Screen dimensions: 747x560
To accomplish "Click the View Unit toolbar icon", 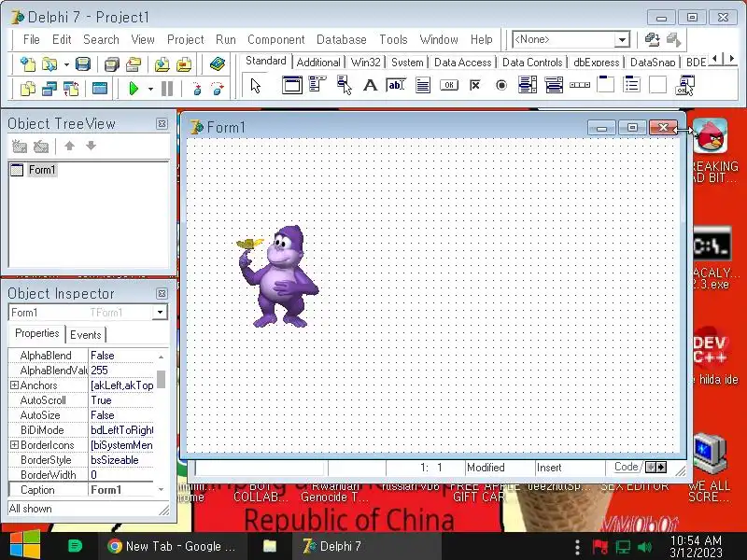I will tap(28, 89).
